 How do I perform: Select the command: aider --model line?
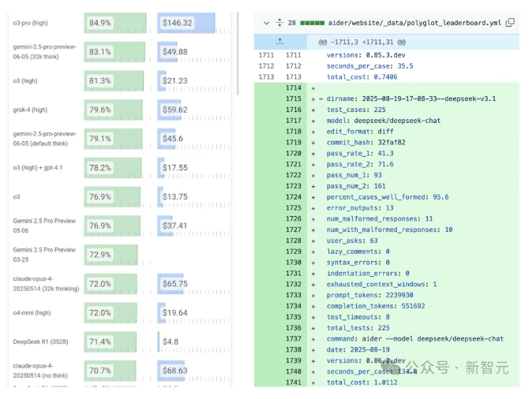coord(415,338)
